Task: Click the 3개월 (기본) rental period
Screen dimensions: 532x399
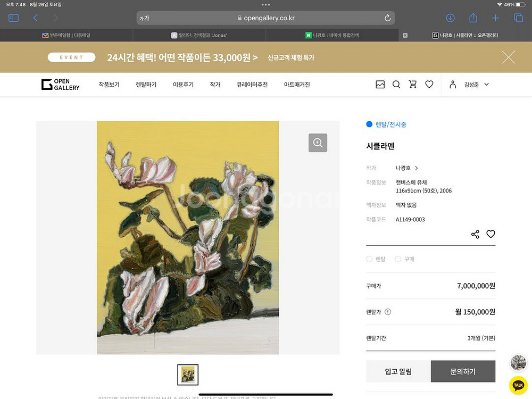Action: [x=481, y=338]
